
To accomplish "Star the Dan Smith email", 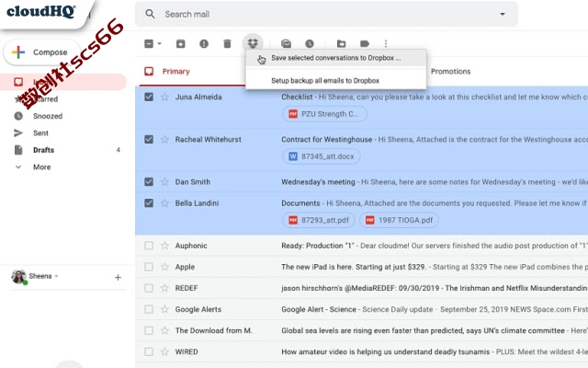I will coord(164,182).
